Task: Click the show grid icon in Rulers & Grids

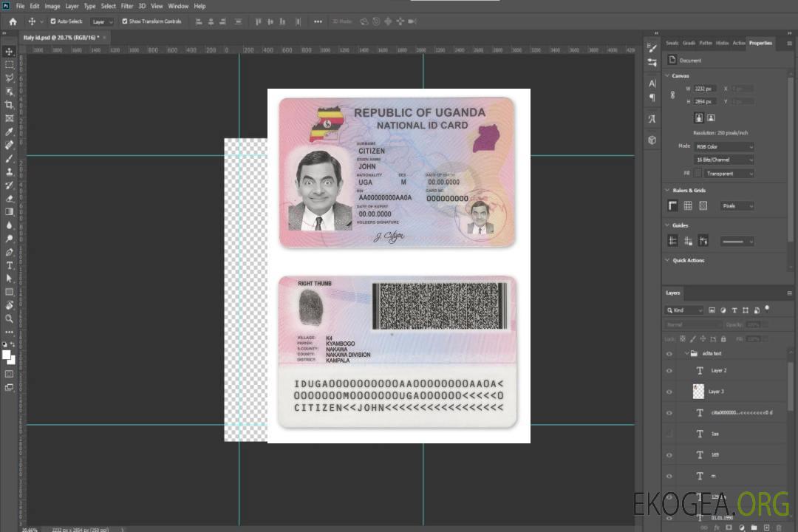Action: [688, 205]
